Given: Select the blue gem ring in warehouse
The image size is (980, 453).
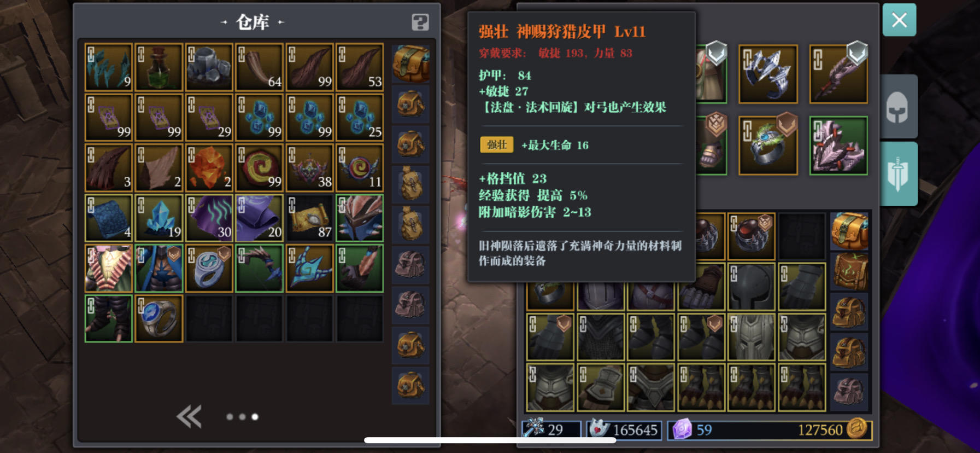Looking at the screenshot, I should pos(159,319).
